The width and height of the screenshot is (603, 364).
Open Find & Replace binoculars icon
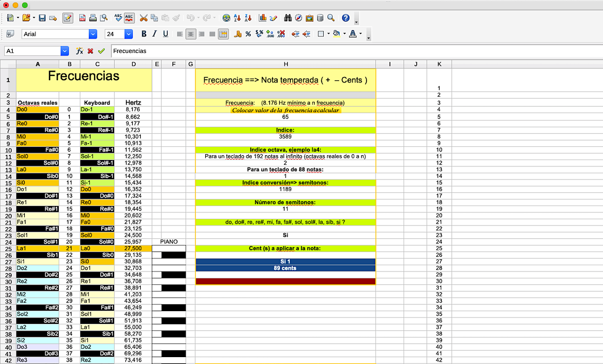(x=288, y=18)
